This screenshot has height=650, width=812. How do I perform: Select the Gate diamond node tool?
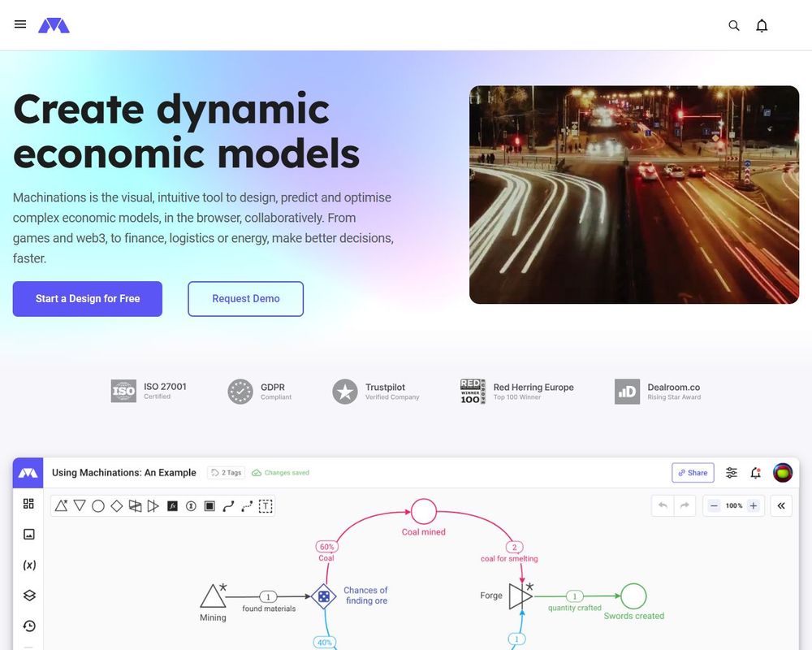click(x=117, y=505)
